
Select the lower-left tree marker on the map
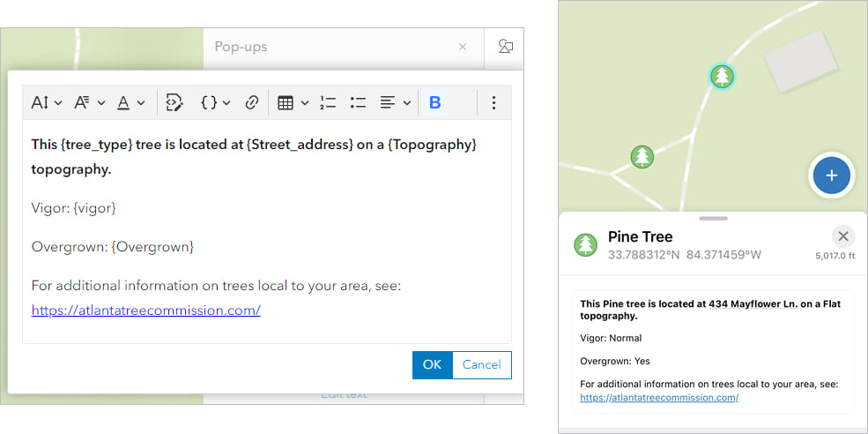[x=642, y=157]
